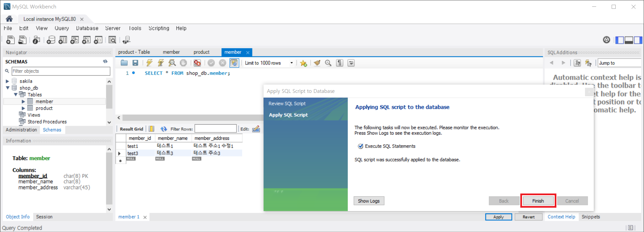Open the Jump to dropdown

click(x=619, y=63)
